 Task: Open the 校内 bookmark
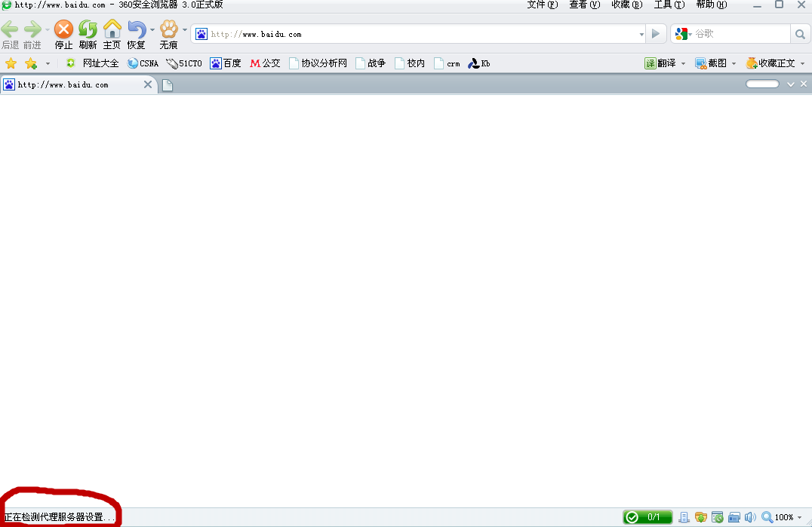pyautogui.click(x=410, y=63)
